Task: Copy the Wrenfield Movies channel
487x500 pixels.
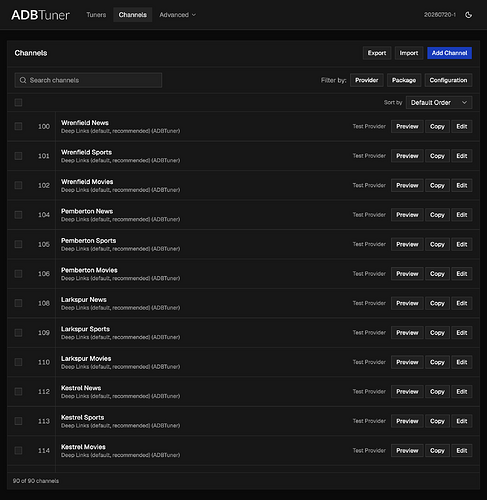Action: (437, 185)
